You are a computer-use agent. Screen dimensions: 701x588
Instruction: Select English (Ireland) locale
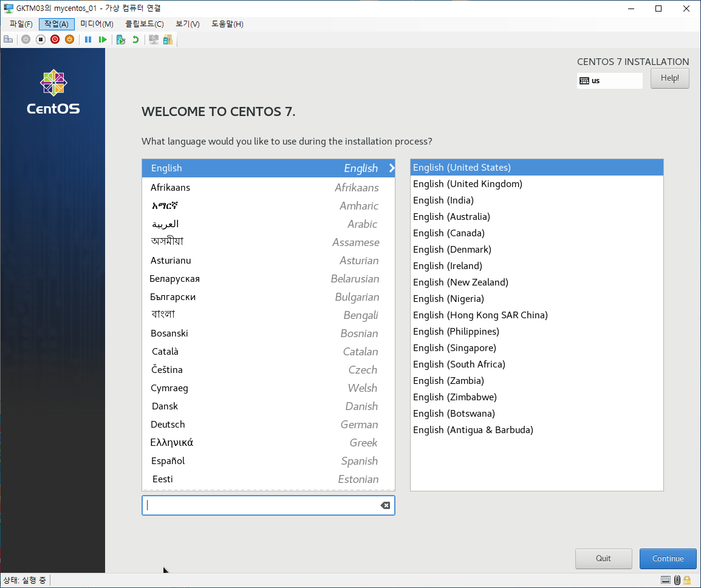(536, 265)
